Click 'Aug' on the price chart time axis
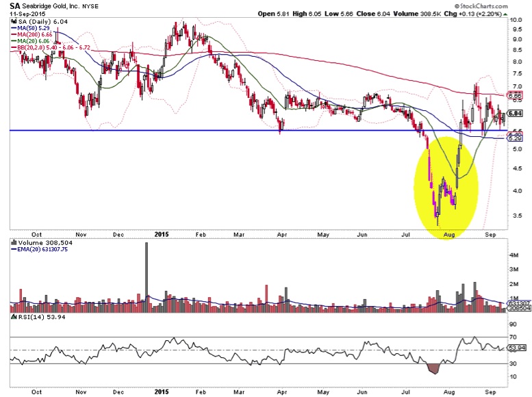 pyautogui.click(x=449, y=235)
